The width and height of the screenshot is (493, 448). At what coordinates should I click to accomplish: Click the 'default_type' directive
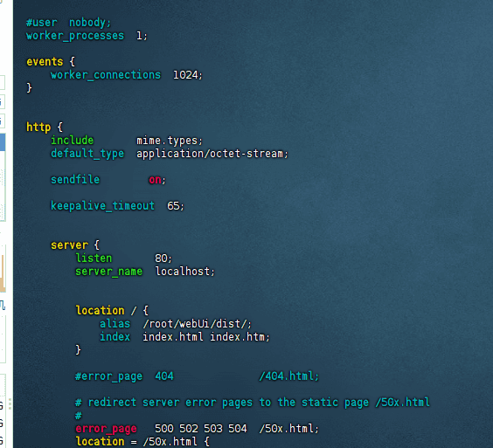(x=87, y=154)
